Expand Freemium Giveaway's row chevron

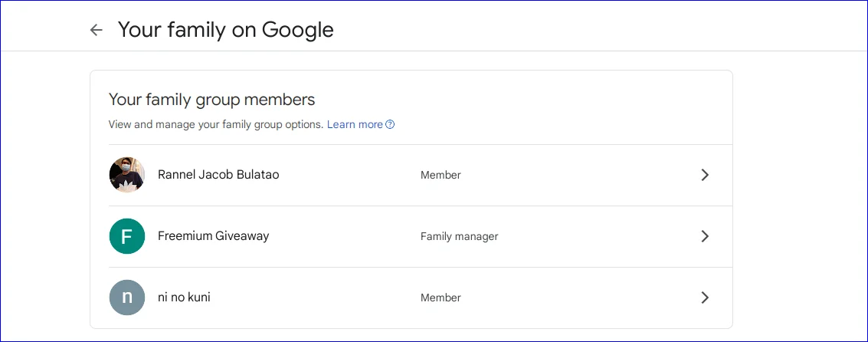pyautogui.click(x=705, y=237)
